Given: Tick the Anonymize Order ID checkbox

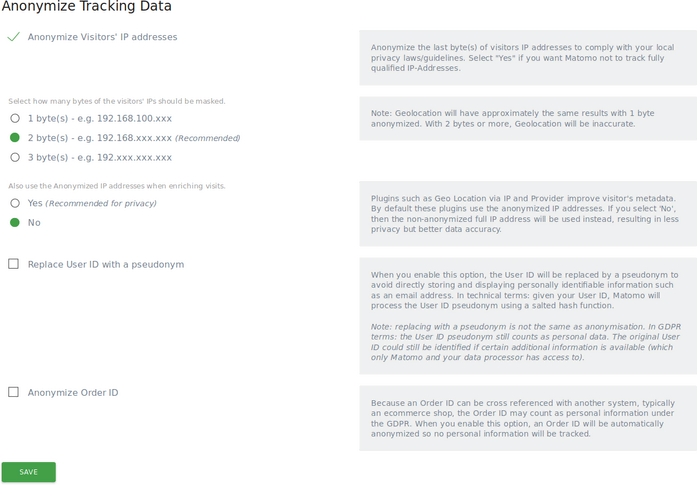Looking at the screenshot, I should coord(14,393).
